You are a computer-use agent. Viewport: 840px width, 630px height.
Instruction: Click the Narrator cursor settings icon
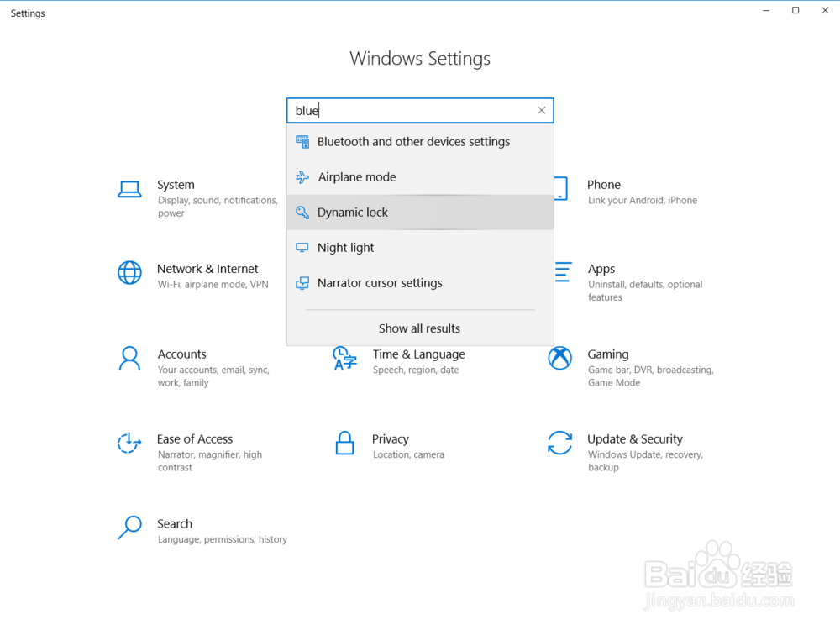(302, 283)
